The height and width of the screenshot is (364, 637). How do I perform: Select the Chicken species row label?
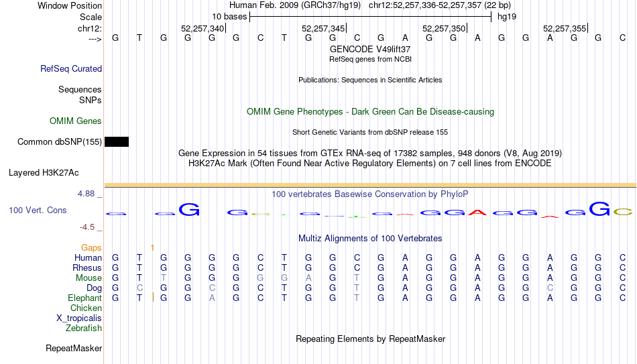[x=86, y=308]
